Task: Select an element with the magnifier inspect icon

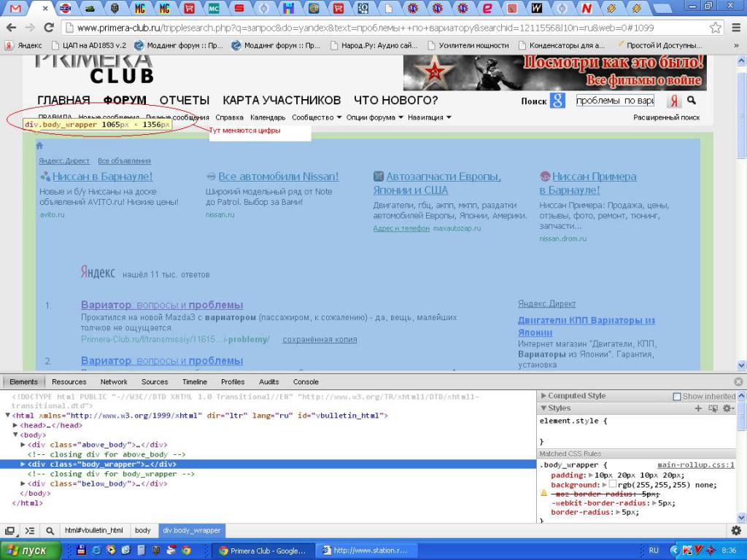Action: [x=50, y=531]
